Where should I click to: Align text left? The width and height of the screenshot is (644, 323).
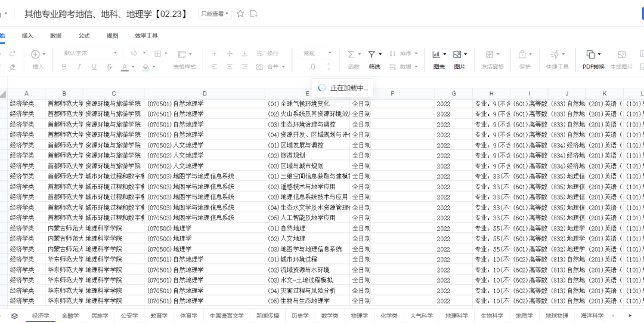click(215, 67)
